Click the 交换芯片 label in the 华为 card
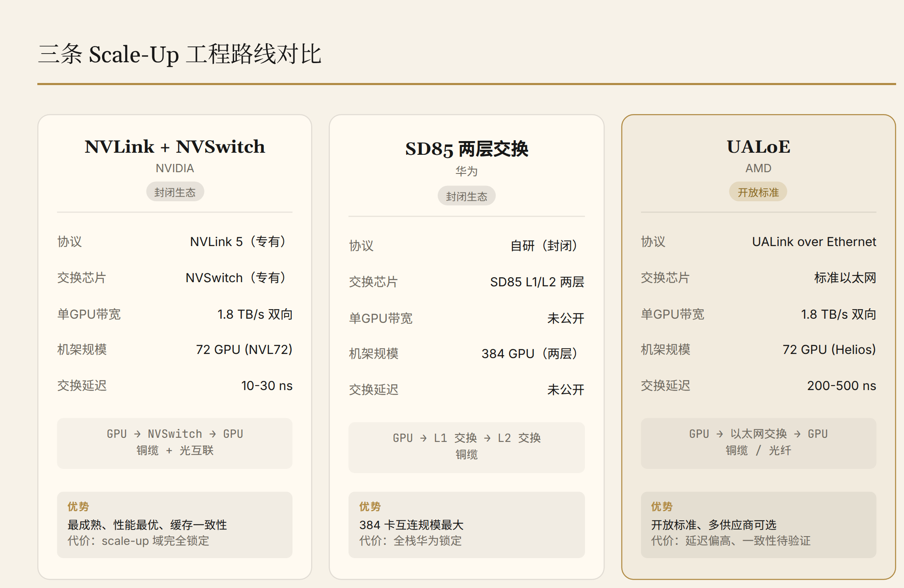This screenshot has height=588, width=904. (373, 282)
